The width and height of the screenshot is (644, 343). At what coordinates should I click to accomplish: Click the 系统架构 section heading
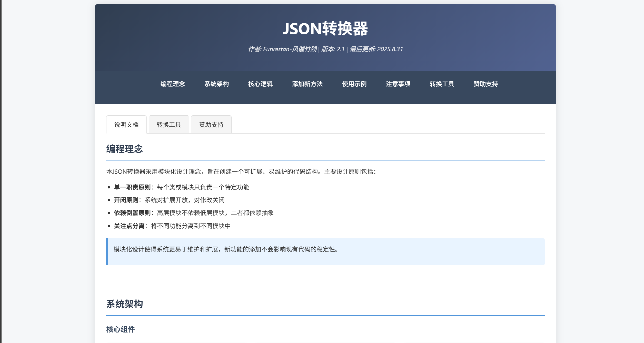[x=125, y=304]
